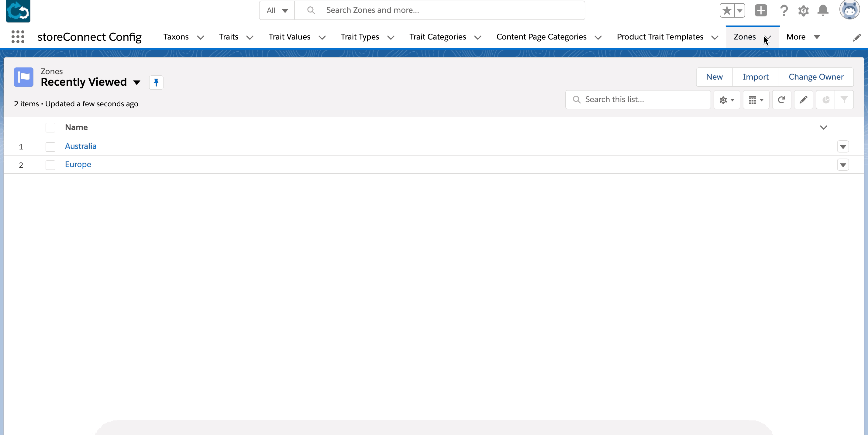Switch to Product Trait Templates tab
868x435 pixels.
pyautogui.click(x=660, y=37)
